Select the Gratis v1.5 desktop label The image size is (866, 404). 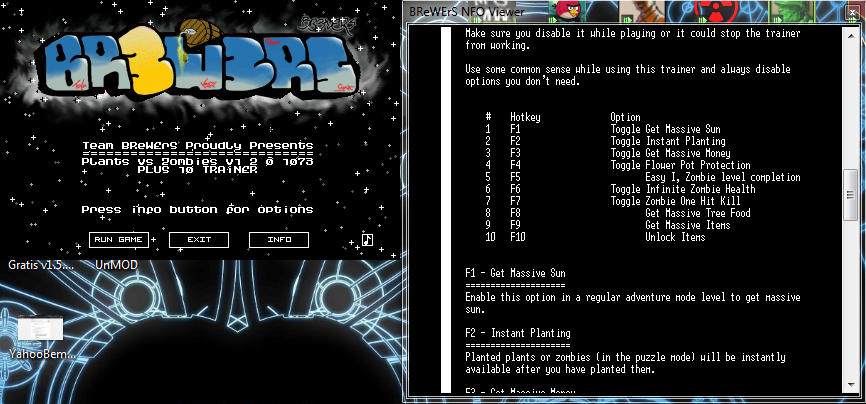coord(41,265)
